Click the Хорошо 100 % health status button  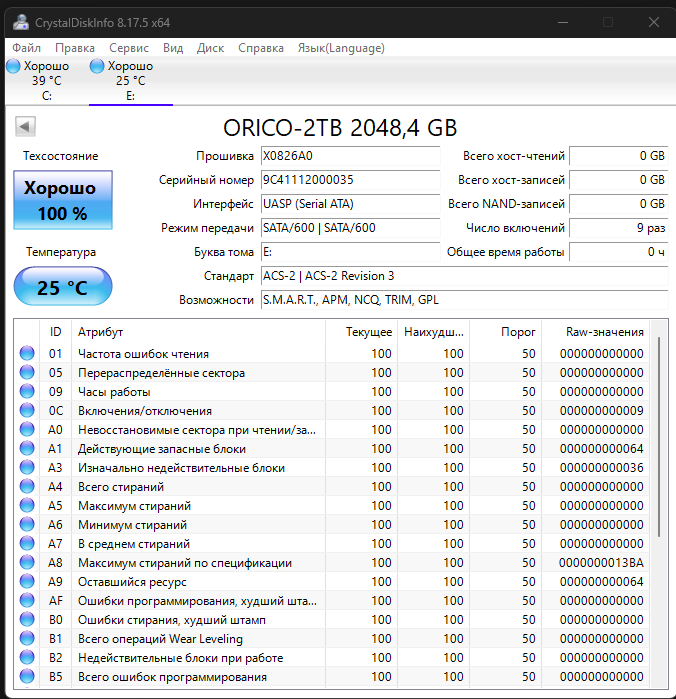(62, 200)
